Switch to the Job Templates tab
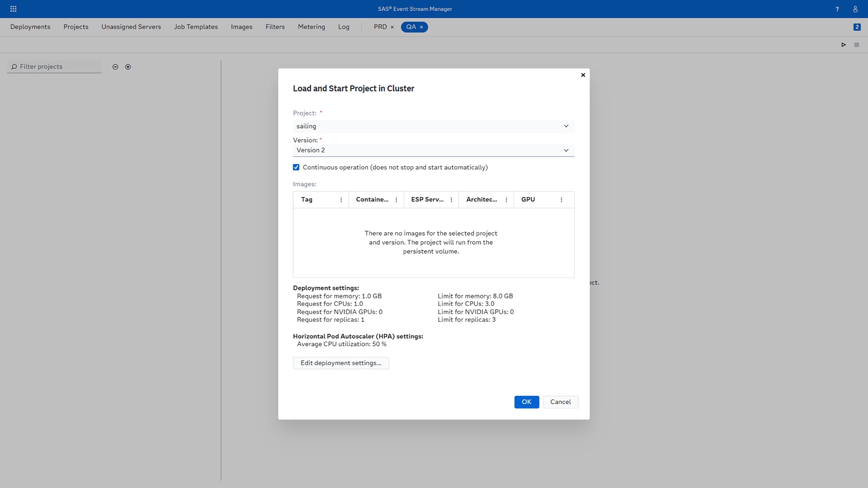The image size is (868, 488). [x=196, y=26]
